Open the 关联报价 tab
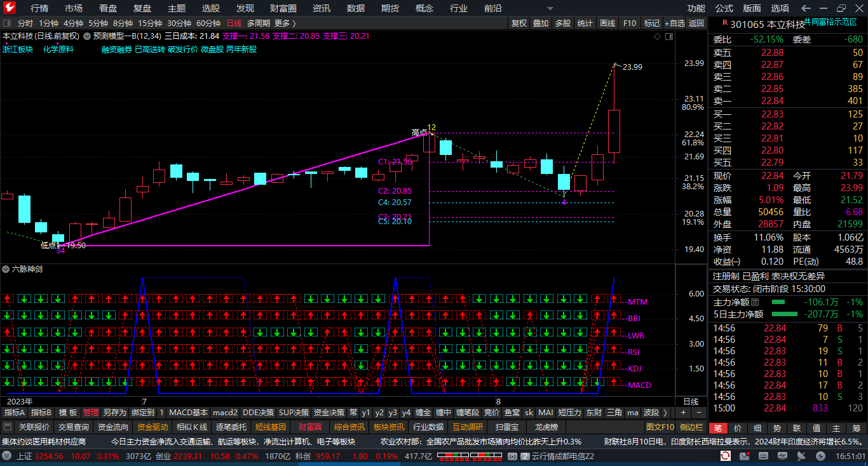The image size is (868, 466). click(x=34, y=427)
